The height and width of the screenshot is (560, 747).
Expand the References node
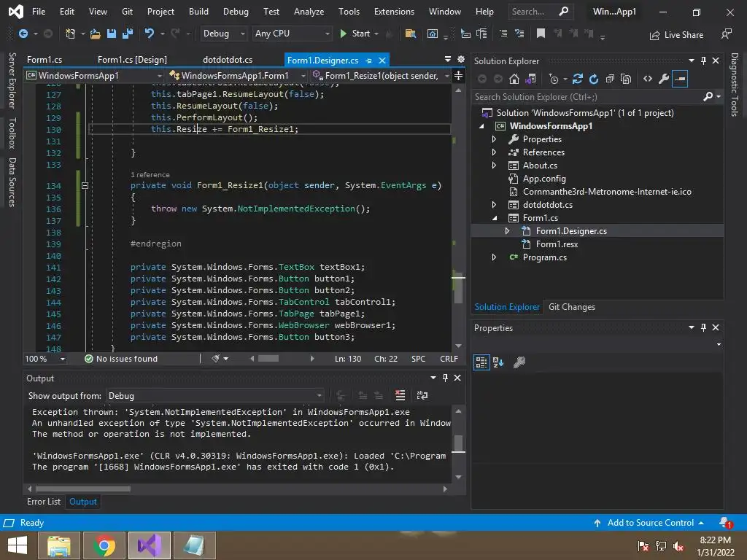[x=494, y=152]
